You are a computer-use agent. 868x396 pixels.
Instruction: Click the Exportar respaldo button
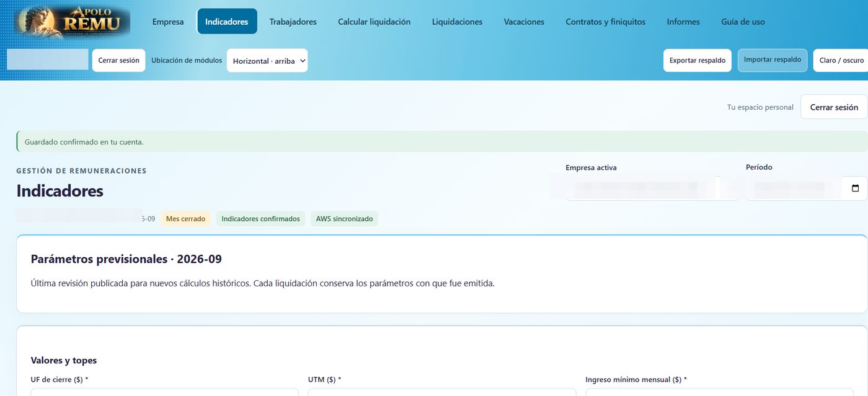pyautogui.click(x=697, y=61)
